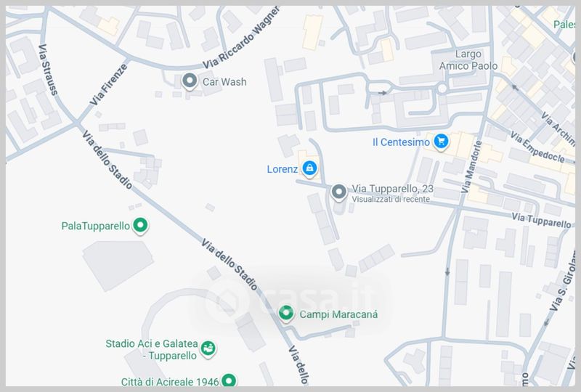
Task: Open the Il Centesimo shopping cart pin
Action: pyautogui.click(x=441, y=142)
